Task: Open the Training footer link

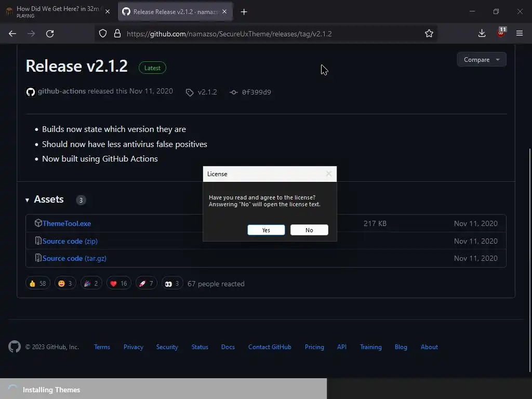Action: coord(370,347)
